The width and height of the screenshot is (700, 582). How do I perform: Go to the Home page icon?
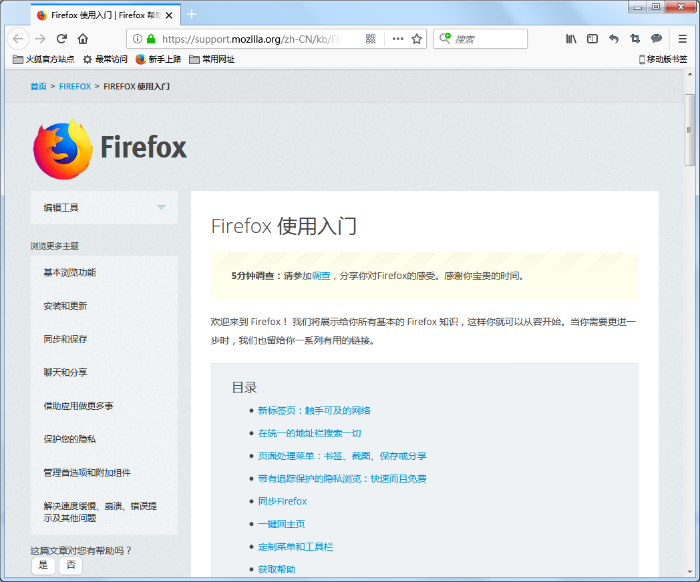(x=83, y=39)
